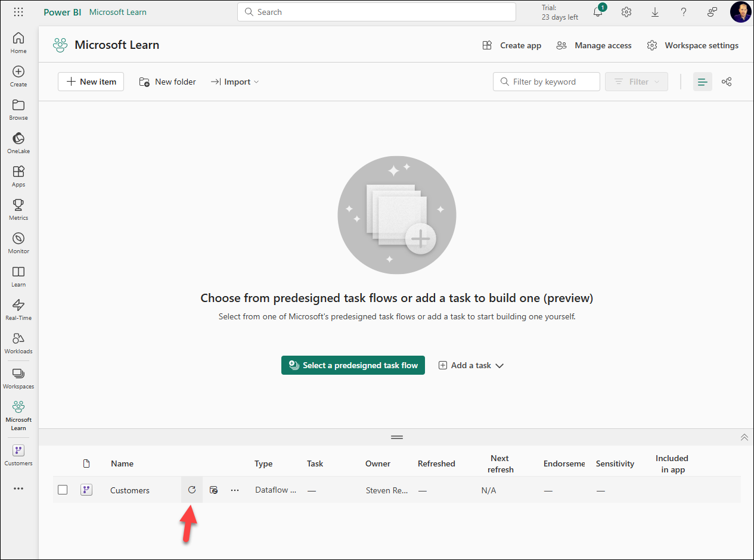Open help question mark
This screenshot has width=754, height=560.
tap(684, 12)
